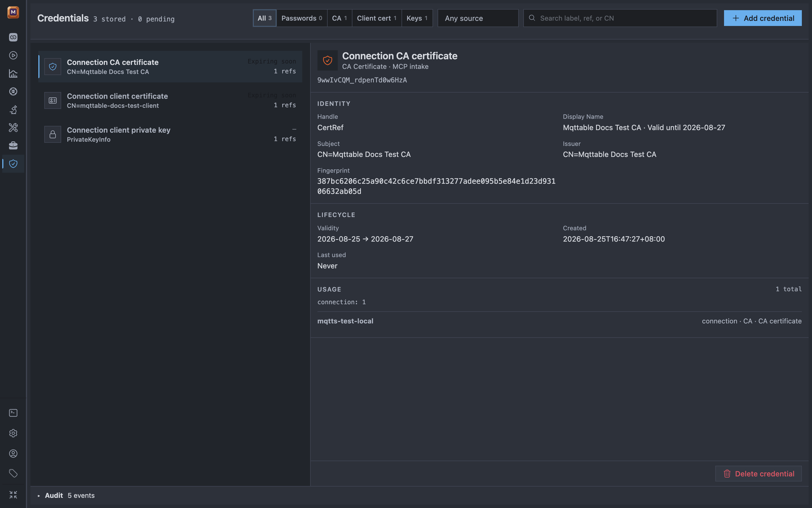Screen dimensions: 812x508
Task: Open the play-circle icon in sidebar
Action: click(x=13, y=55)
